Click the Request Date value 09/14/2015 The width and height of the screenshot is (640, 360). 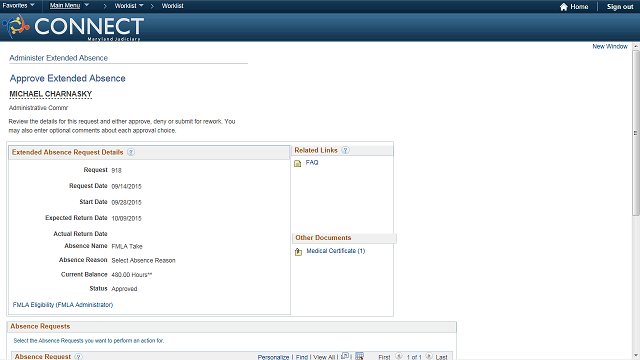[x=126, y=186]
